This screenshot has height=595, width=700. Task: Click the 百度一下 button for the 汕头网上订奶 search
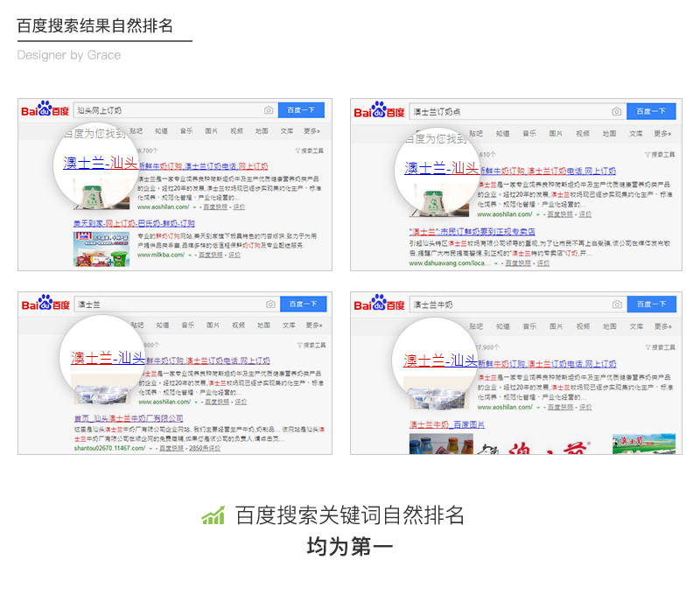pos(301,110)
